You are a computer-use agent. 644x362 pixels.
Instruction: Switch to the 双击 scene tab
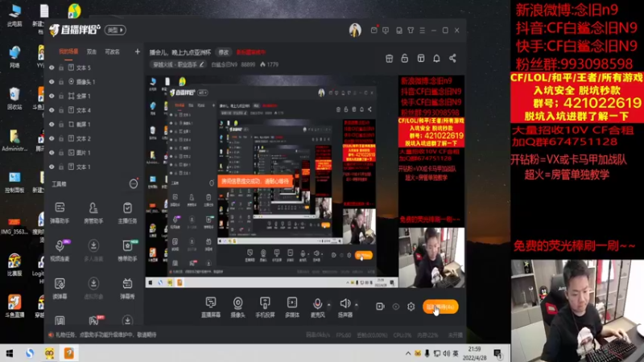pos(92,51)
